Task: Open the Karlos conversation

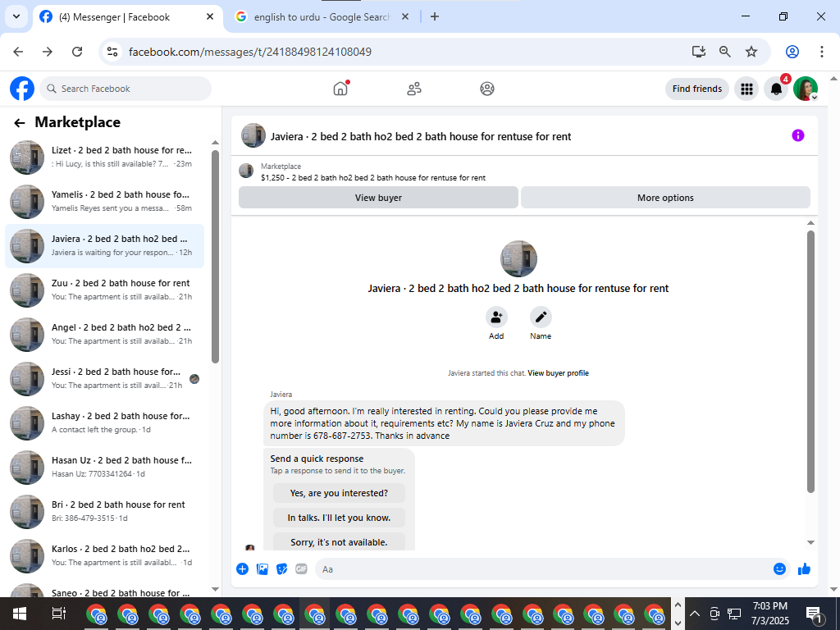Action: tap(104, 555)
